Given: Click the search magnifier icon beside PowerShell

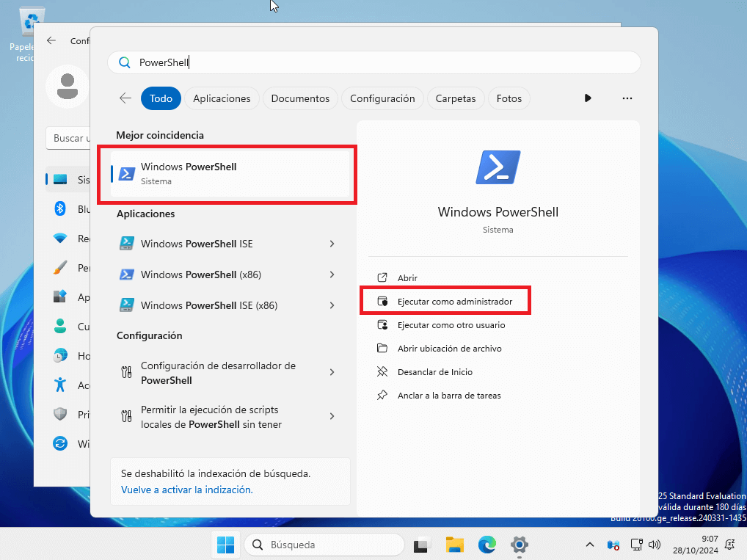Looking at the screenshot, I should pos(124,62).
